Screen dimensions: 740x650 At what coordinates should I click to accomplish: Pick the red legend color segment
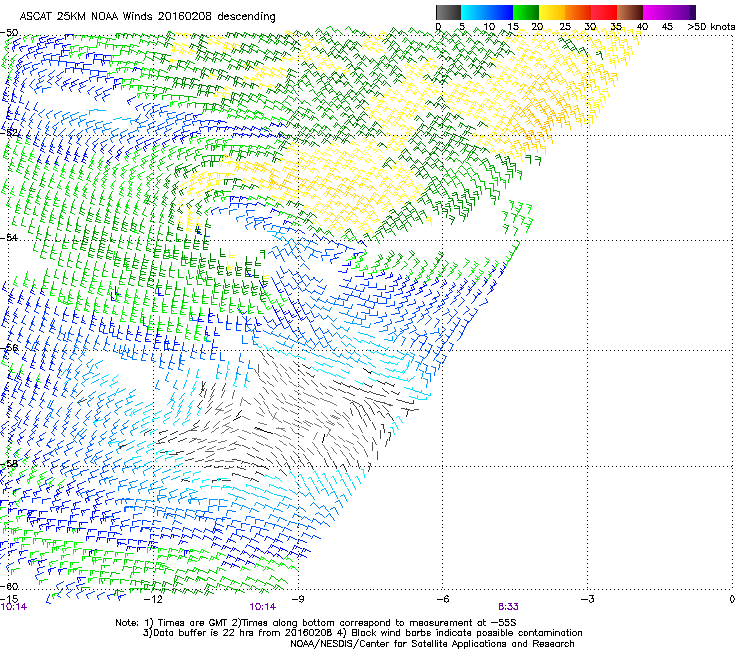pyautogui.click(x=604, y=12)
